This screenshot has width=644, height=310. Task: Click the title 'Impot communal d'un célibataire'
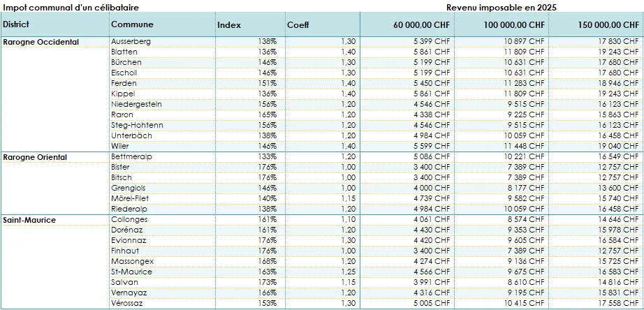click(71, 7)
